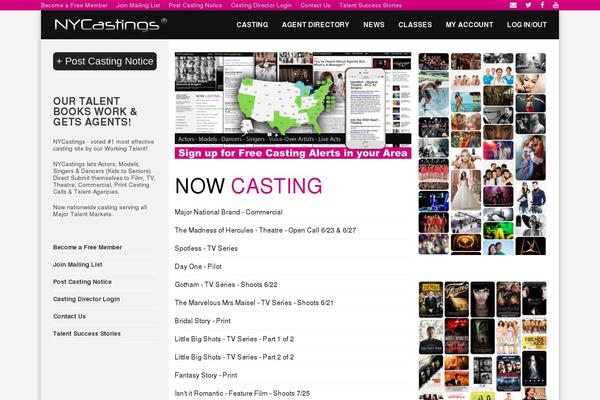Click Talent Success Stories in the pink top bar
600x400 pixels.
[x=370, y=5]
